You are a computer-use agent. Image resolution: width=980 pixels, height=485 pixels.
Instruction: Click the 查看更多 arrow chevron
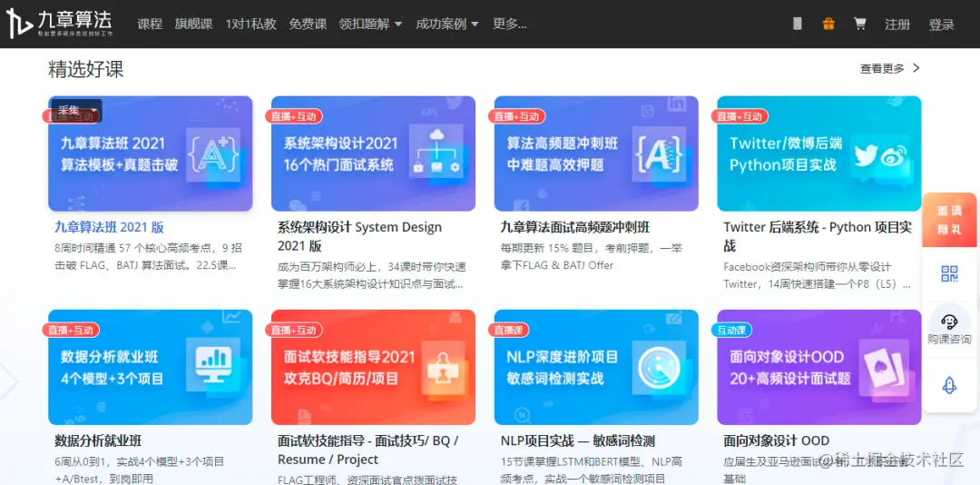click(916, 68)
